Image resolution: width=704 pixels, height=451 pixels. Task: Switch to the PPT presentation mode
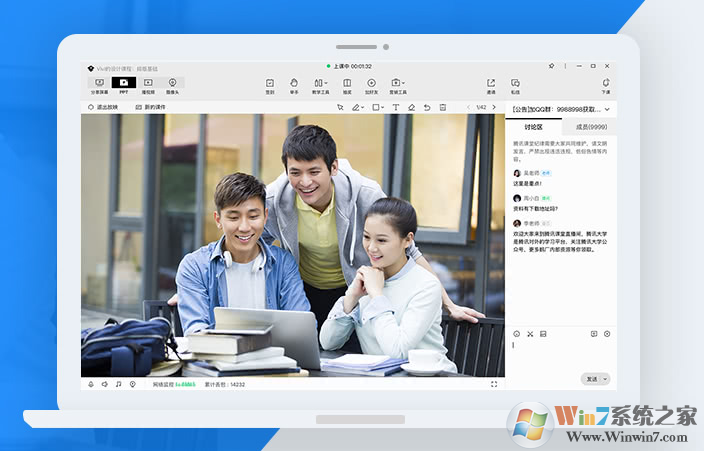(x=123, y=85)
